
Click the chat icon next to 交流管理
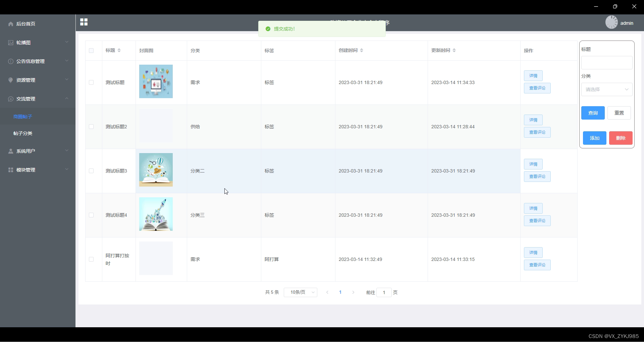11,99
